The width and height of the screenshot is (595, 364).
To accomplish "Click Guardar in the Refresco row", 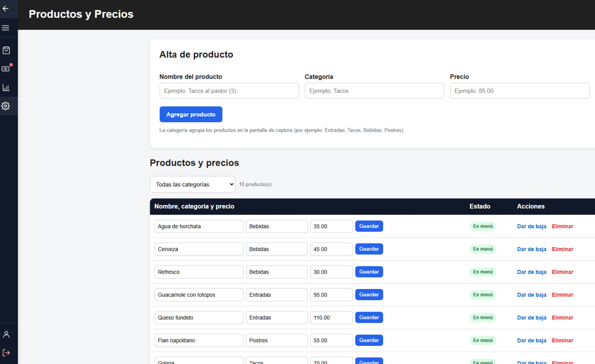I will [369, 272].
